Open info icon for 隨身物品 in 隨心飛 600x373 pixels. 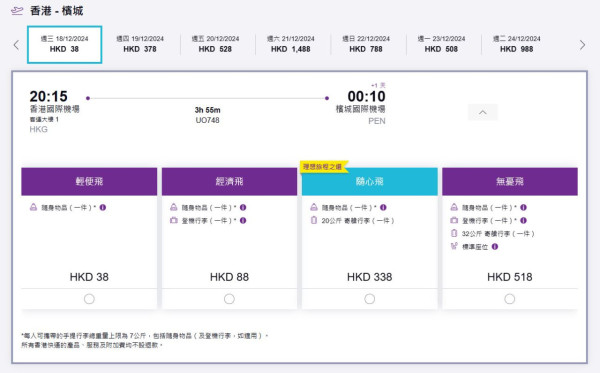point(383,207)
